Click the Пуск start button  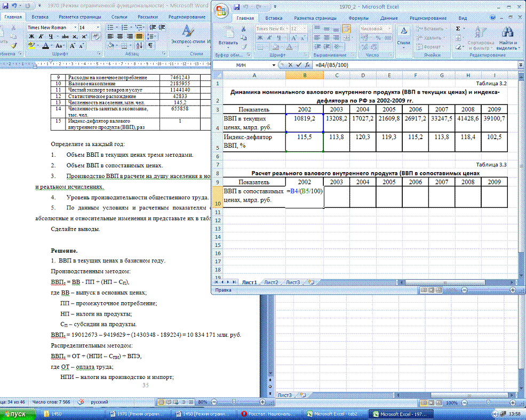pyautogui.click(x=18, y=414)
